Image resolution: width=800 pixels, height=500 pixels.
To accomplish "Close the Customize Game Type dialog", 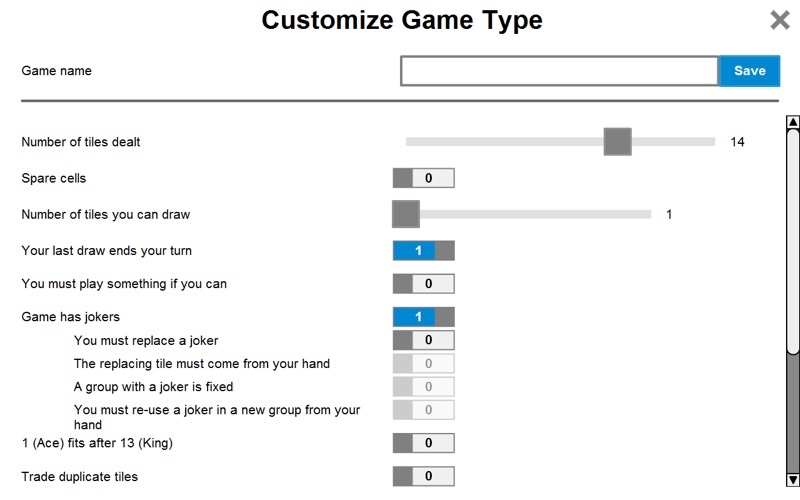I will pyautogui.click(x=779, y=20).
